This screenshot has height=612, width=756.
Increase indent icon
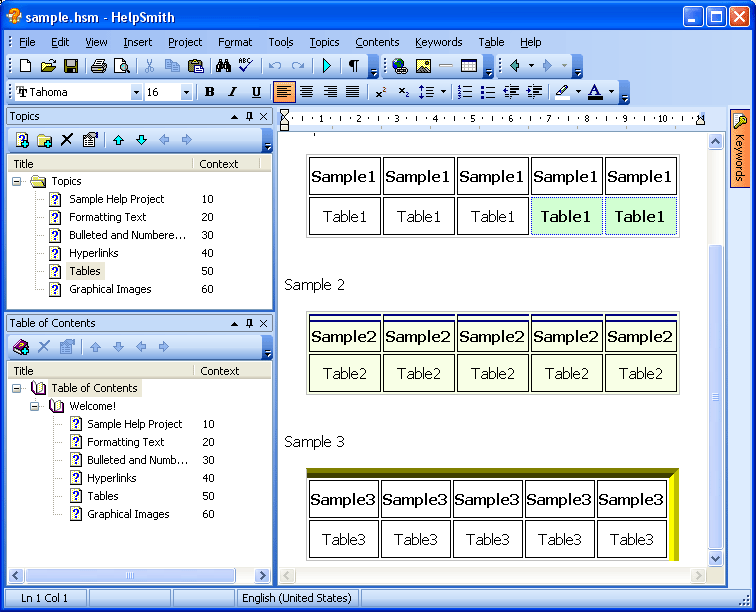(x=534, y=92)
